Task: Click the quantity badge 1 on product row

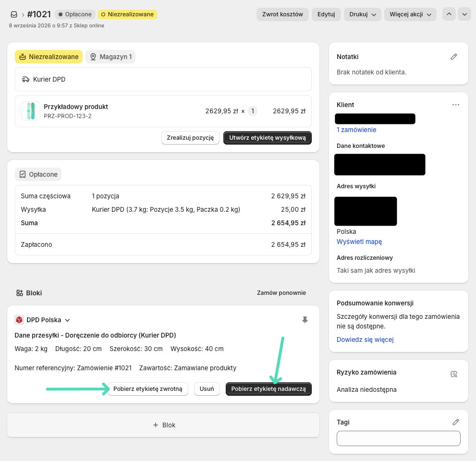Action: (253, 111)
